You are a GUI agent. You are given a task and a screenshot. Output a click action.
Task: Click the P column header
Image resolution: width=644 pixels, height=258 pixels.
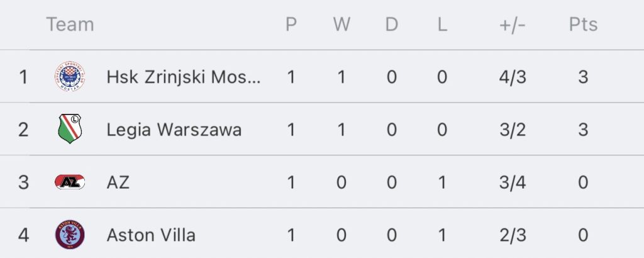coord(291,25)
